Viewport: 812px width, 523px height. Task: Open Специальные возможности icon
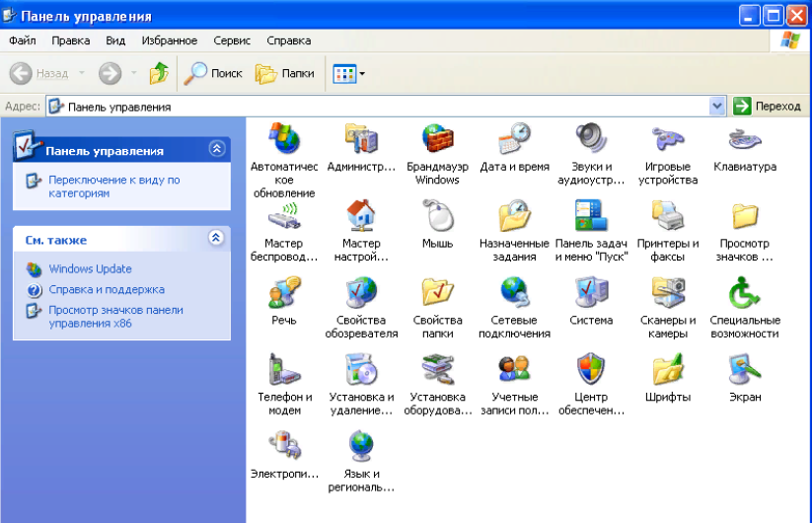745,292
